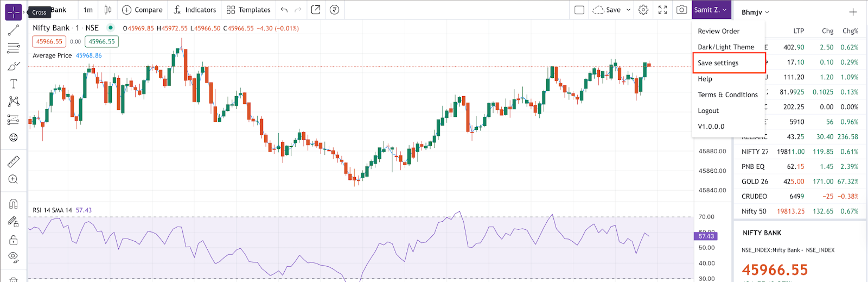Click the Nifty Bank chart symbol title

51,28
